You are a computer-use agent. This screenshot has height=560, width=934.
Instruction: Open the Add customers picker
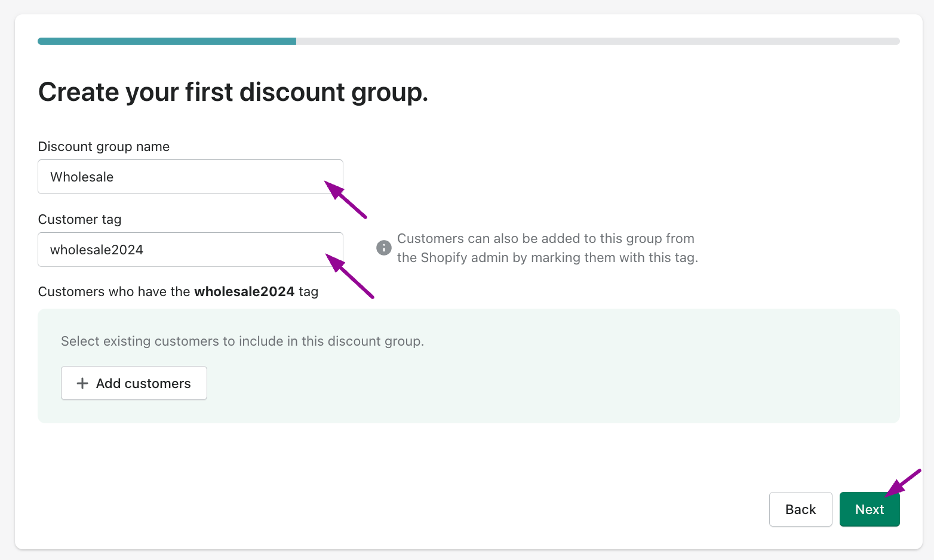click(134, 383)
